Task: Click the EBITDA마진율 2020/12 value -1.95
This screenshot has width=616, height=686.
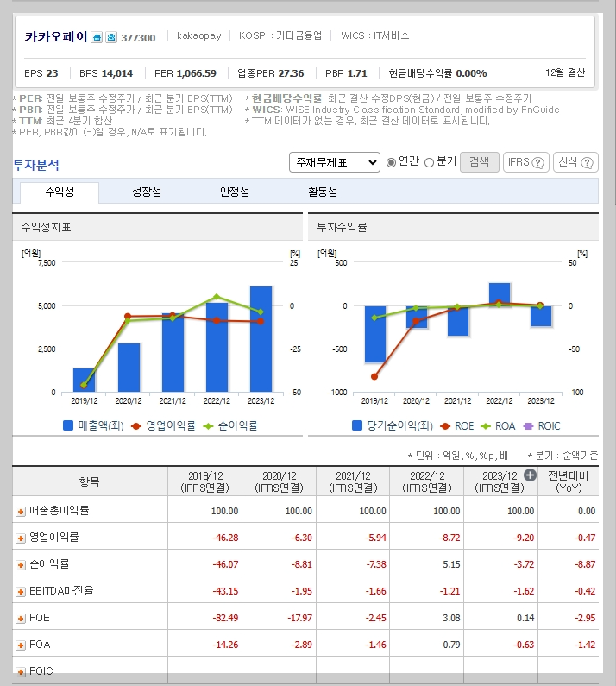Action: tap(302, 591)
